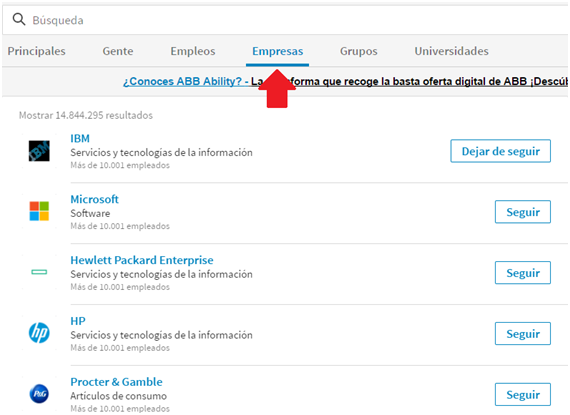Click HP's 'Más de 10.001 empleados' text
Viewport: 570px width, 415px height.
120,348
